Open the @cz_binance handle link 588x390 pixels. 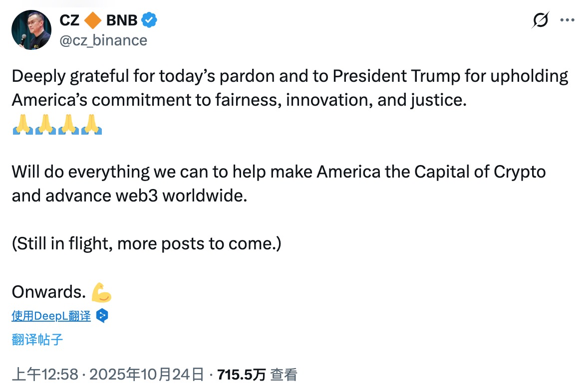tap(103, 40)
